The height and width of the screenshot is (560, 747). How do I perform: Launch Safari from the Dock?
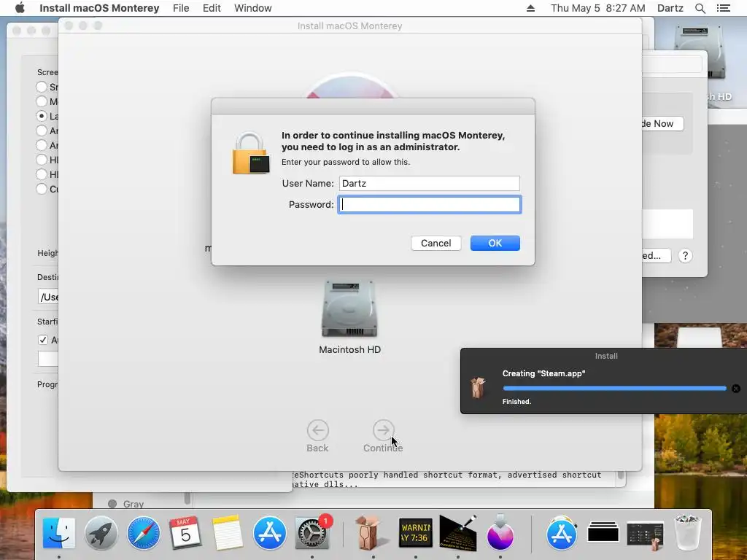click(144, 533)
